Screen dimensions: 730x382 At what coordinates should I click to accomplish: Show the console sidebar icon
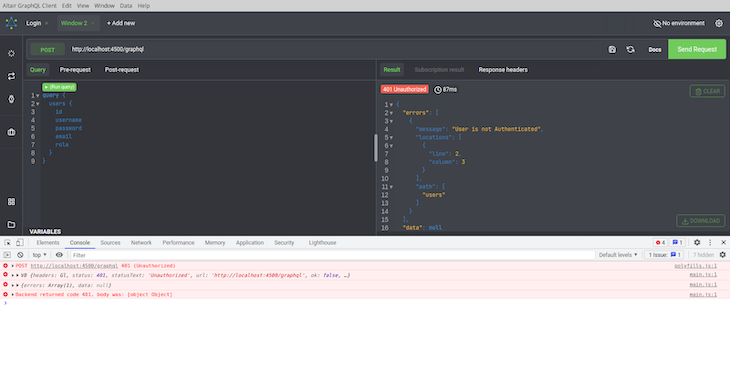coord(7,255)
